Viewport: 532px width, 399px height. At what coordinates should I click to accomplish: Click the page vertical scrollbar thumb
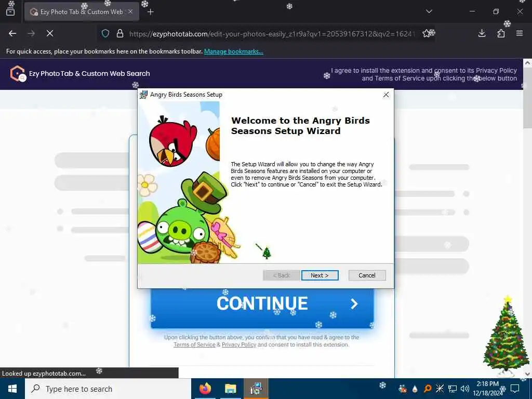(527, 98)
